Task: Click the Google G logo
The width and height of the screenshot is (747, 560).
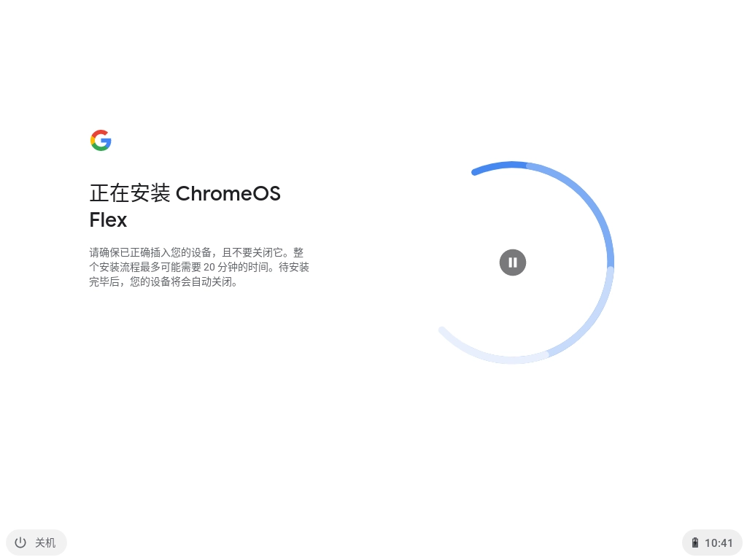Action: coord(101,140)
